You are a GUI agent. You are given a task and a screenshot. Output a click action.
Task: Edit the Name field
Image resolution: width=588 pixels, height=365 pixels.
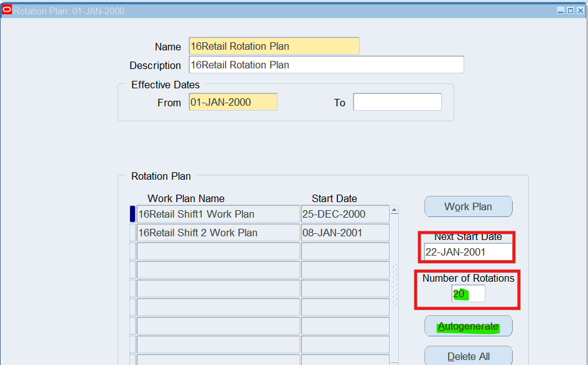[274, 46]
